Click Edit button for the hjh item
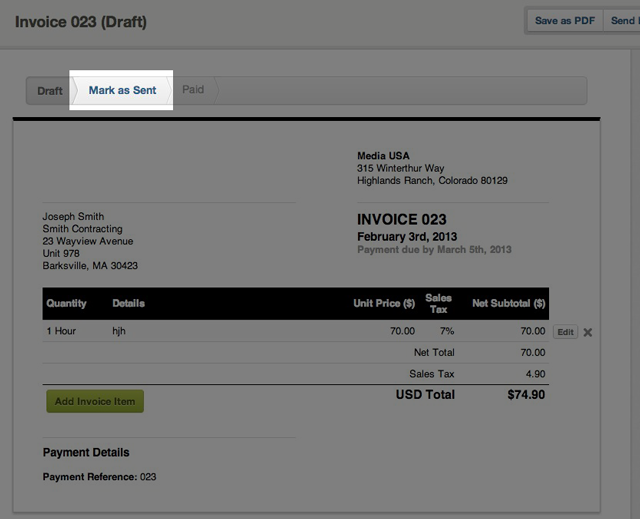The image size is (640, 519). [x=565, y=332]
